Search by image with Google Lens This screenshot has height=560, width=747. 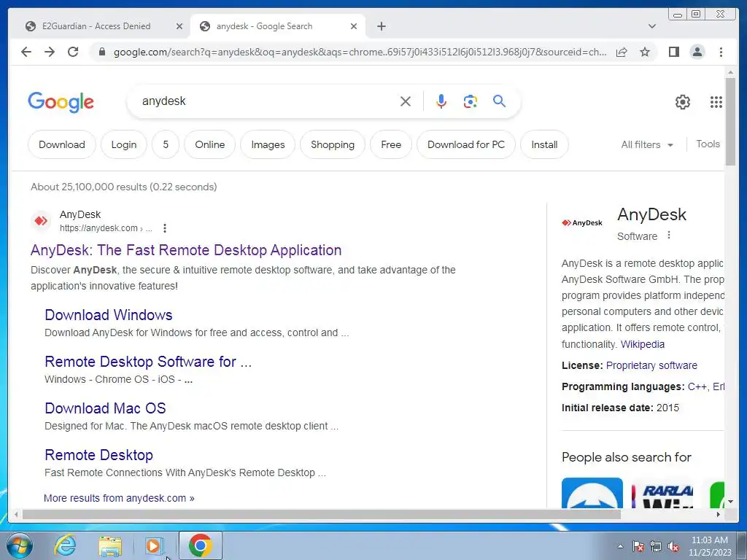click(471, 101)
